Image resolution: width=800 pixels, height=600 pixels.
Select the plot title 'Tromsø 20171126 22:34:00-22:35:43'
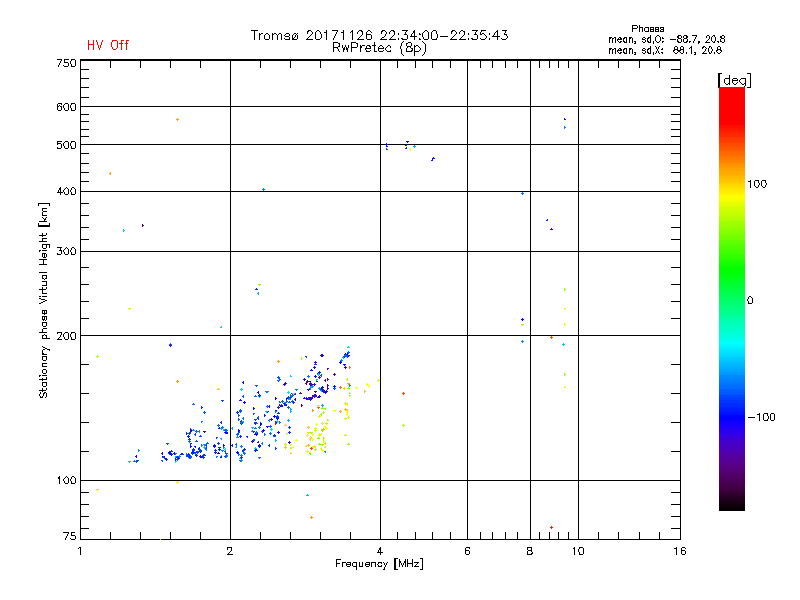coord(379,35)
